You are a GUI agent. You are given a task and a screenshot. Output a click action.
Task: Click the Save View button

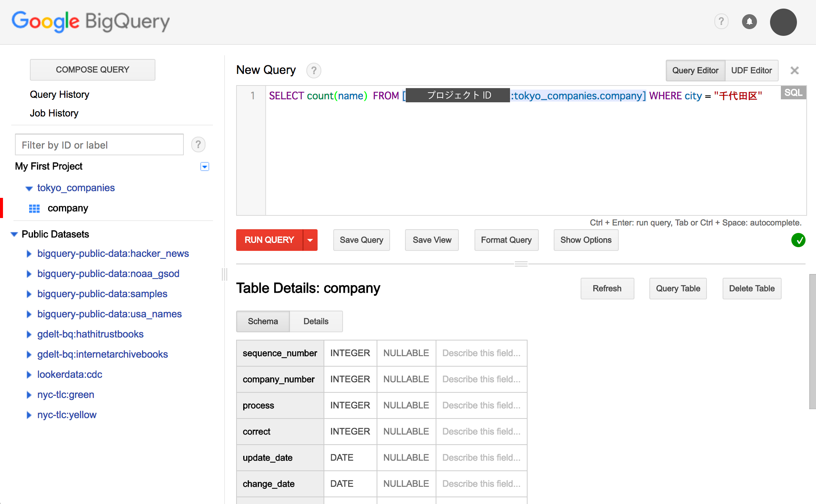pos(432,240)
